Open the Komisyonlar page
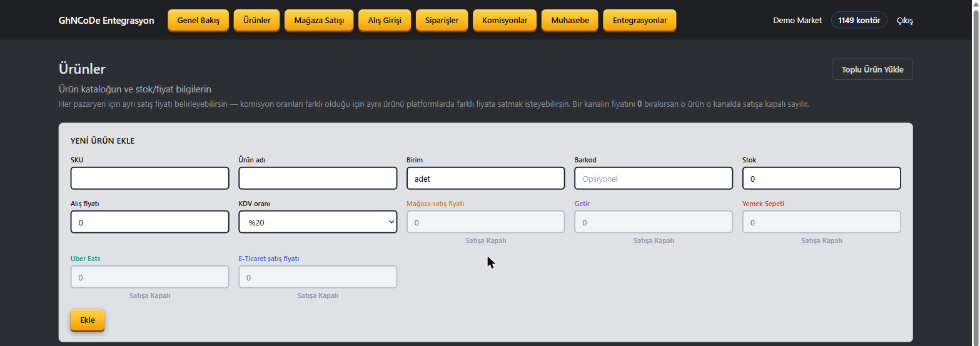The height and width of the screenshot is (346, 980). [x=505, y=20]
